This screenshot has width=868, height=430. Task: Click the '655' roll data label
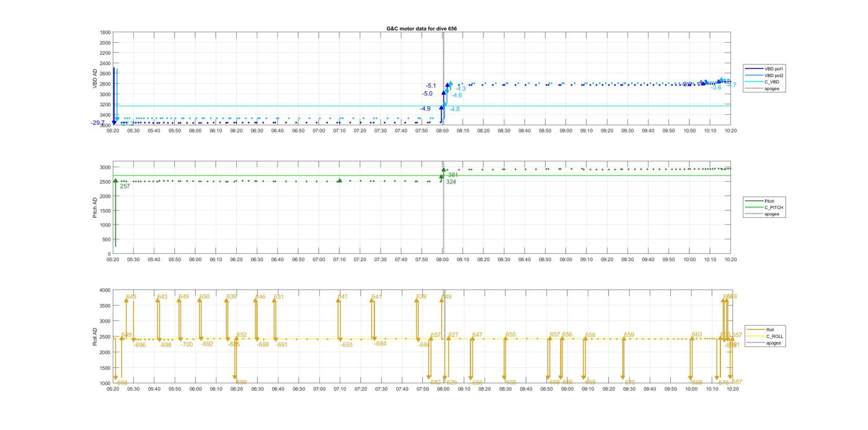[x=510, y=334]
